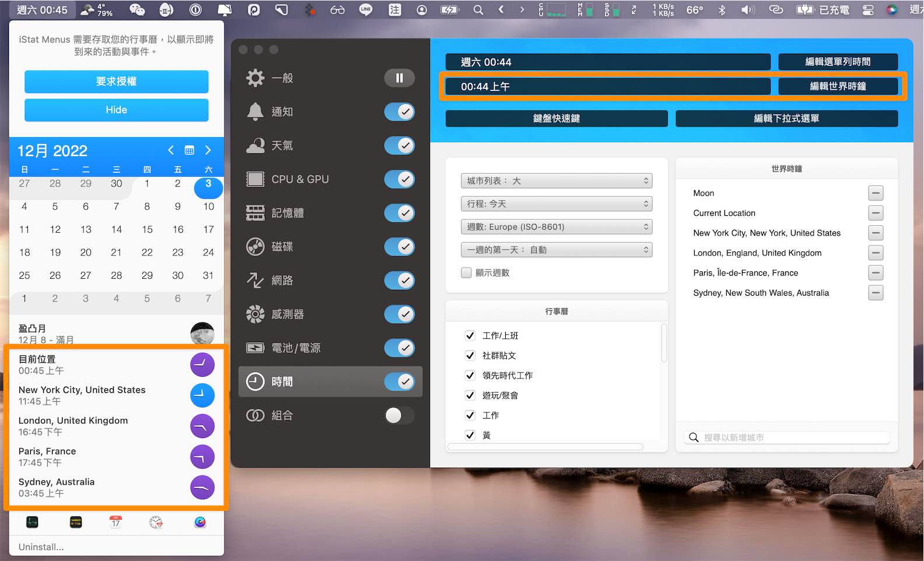The width and height of the screenshot is (924, 561).
Task: Click the 編輯世界時鐘 button
Action: tap(838, 86)
